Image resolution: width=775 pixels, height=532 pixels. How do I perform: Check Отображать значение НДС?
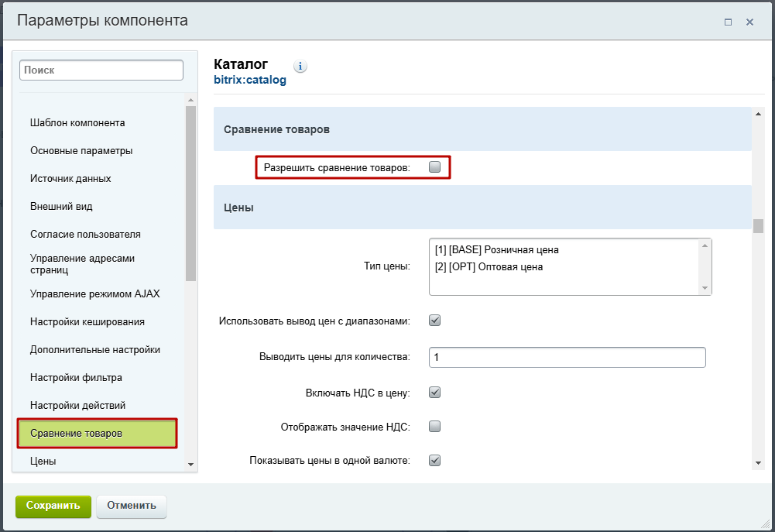(434, 426)
